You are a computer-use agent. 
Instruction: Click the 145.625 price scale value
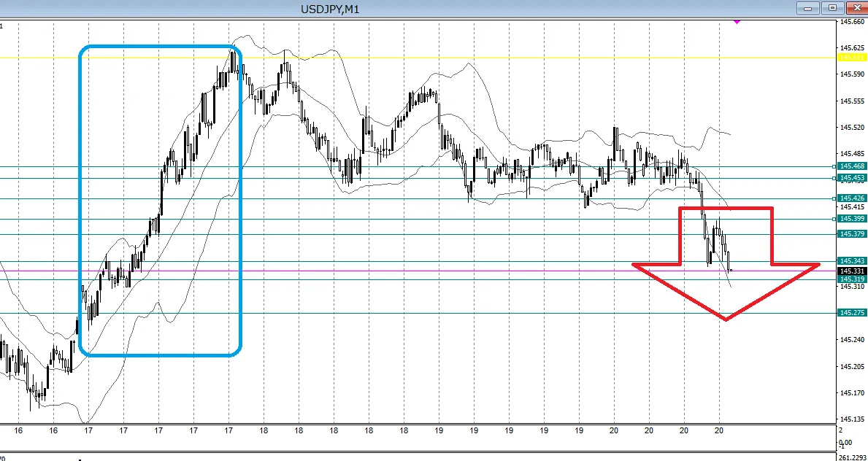[853, 47]
